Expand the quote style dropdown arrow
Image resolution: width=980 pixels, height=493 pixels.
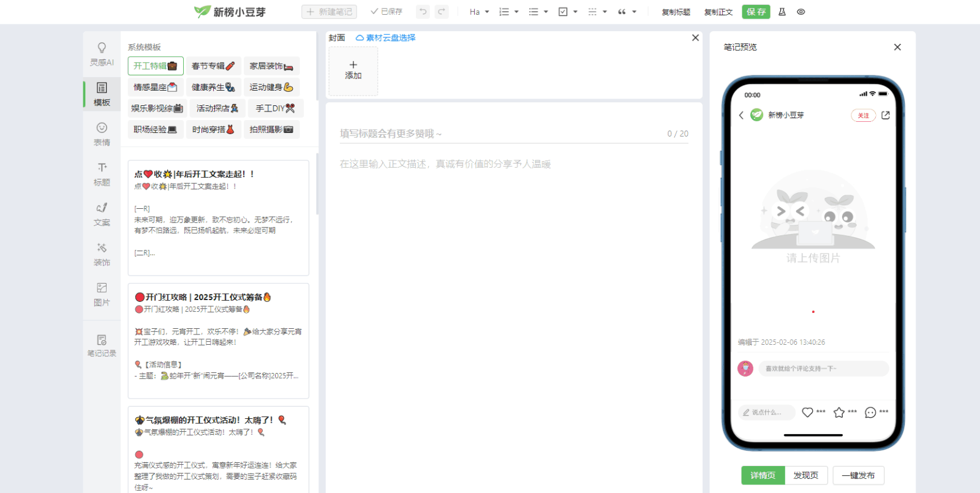pos(634,12)
